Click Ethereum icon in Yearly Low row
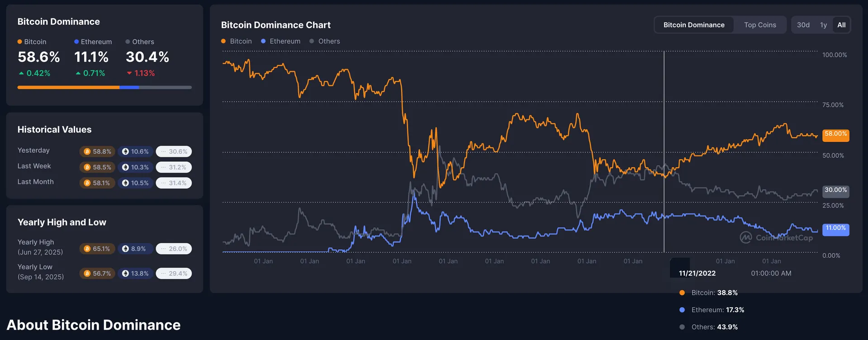Image resolution: width=868 pixels, height=340 pixels. click(125, 274)
